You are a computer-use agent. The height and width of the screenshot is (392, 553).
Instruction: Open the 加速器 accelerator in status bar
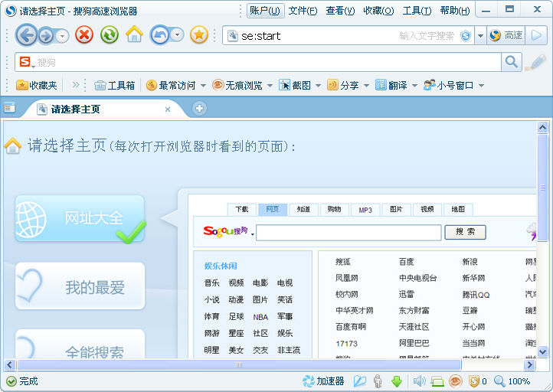[323, 381]
